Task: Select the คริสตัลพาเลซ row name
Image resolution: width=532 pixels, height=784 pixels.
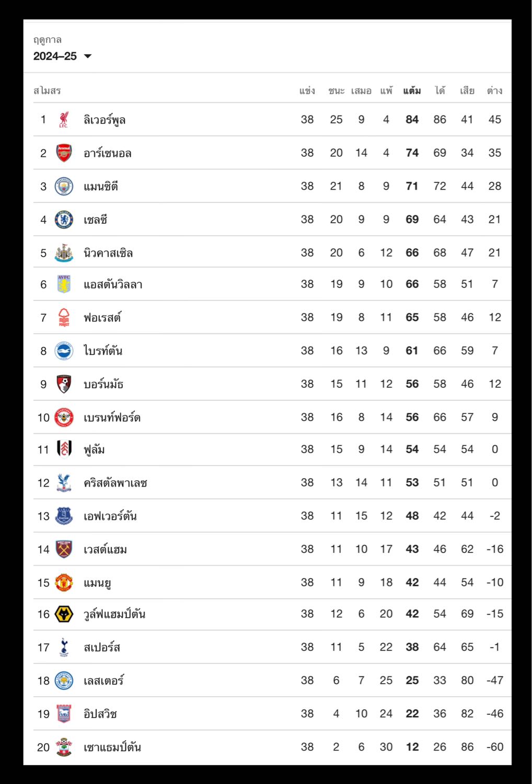Action: coord(115,482)
